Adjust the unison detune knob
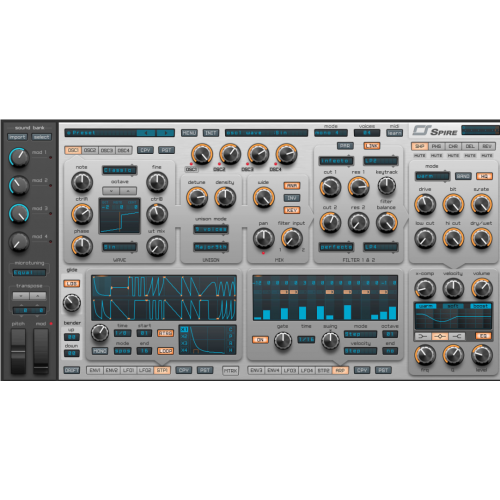Screen dimensions: 500x500 click(x=197, y=197)
